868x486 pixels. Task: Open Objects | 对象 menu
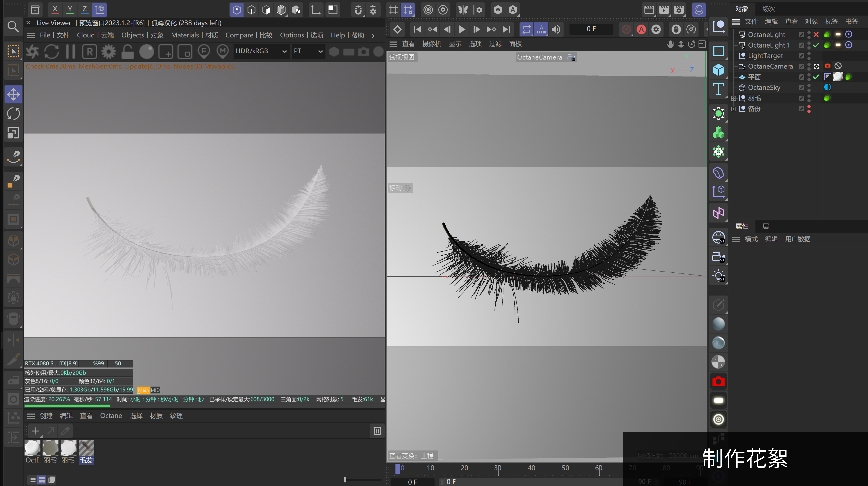coord(142,35)
